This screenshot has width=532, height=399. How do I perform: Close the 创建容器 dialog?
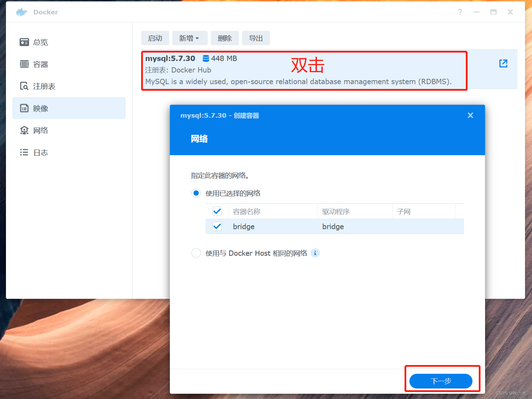470,115
